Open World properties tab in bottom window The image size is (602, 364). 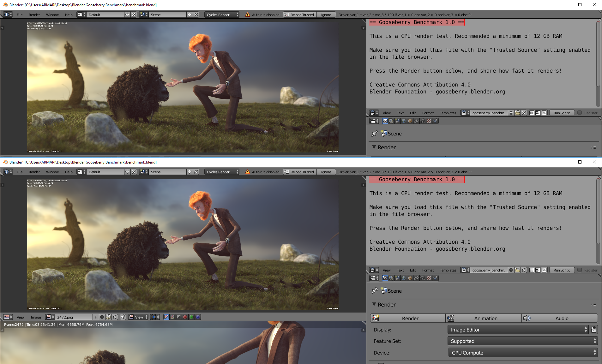(404, 278)
